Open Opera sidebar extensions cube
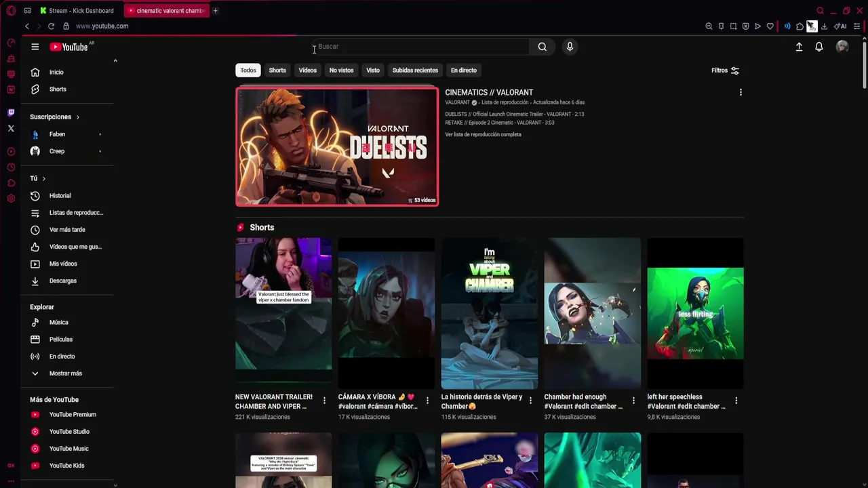Image resolution: width=868 pixels, height=488 pixels. pos(11,183)
